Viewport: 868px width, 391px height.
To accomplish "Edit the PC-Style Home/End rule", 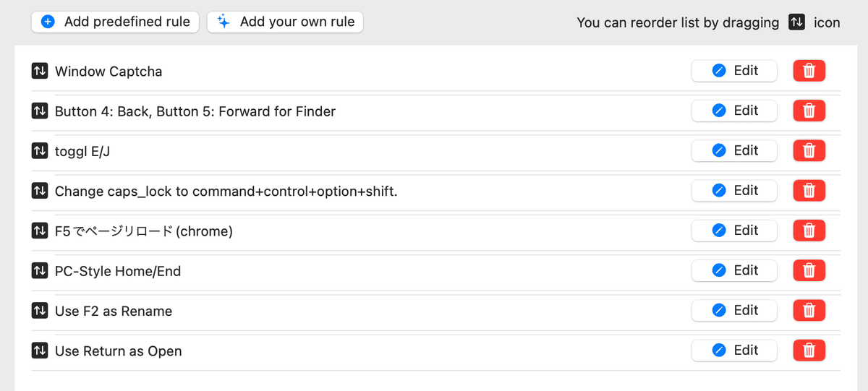I will click(735, 270).
